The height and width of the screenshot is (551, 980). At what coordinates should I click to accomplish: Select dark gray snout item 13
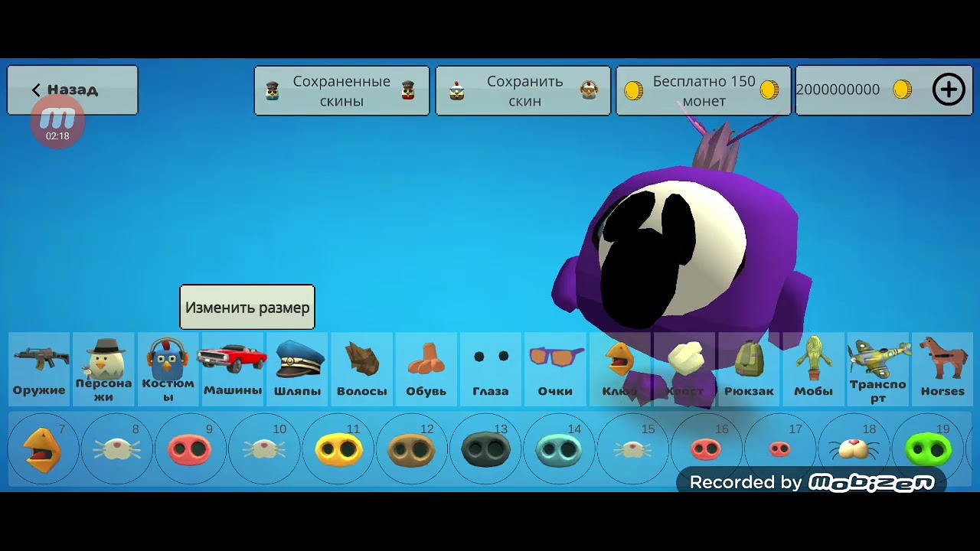[485, 450]
